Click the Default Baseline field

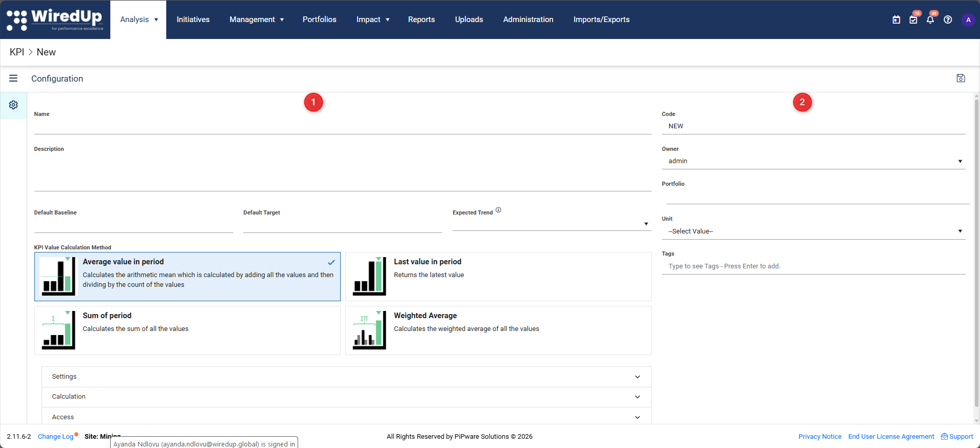click(133, 225)
